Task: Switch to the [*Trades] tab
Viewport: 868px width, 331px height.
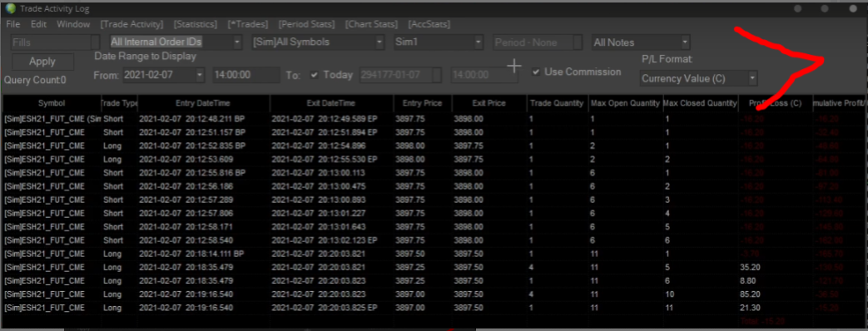Action: coord(248,24)
